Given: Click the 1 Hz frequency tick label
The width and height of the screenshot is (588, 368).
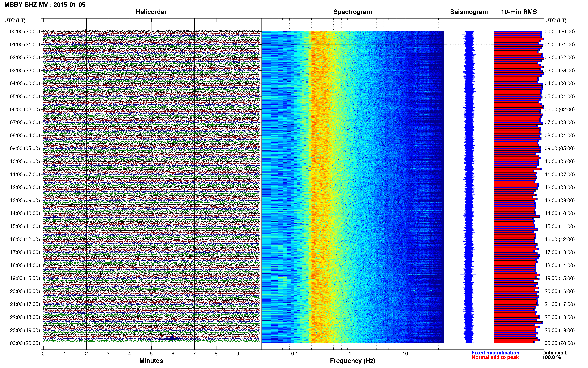Looking at the screenshot, I should click(x=350, y=354).
